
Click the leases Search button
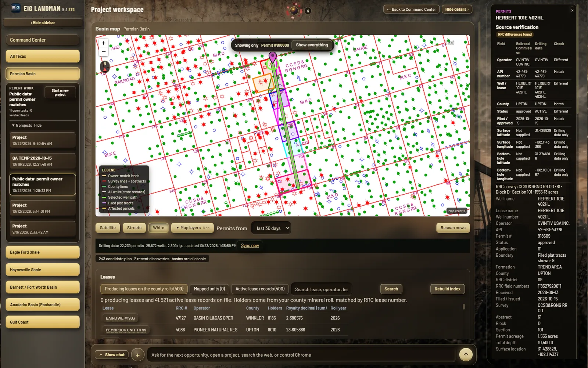[391, 289]
